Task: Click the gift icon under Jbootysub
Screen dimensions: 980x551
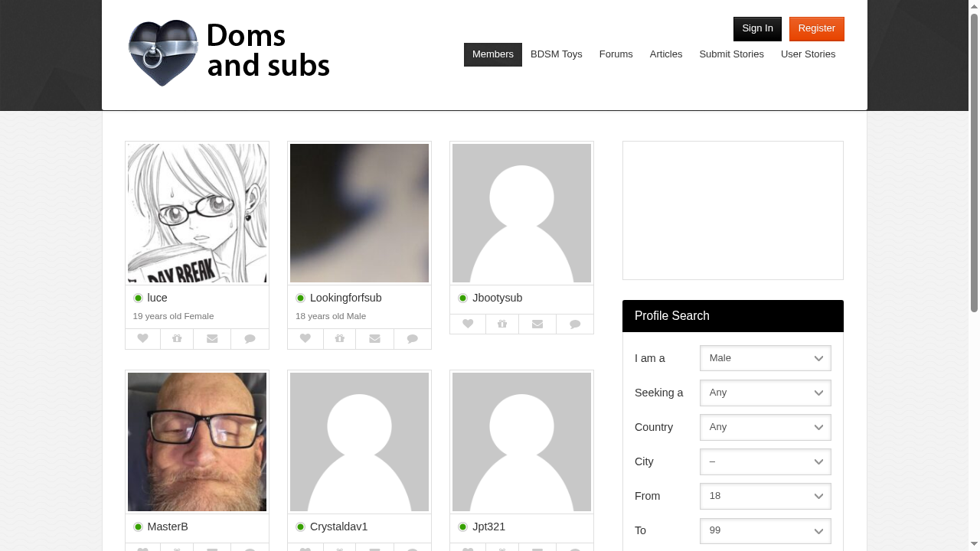Action: [x=502, y=324]
